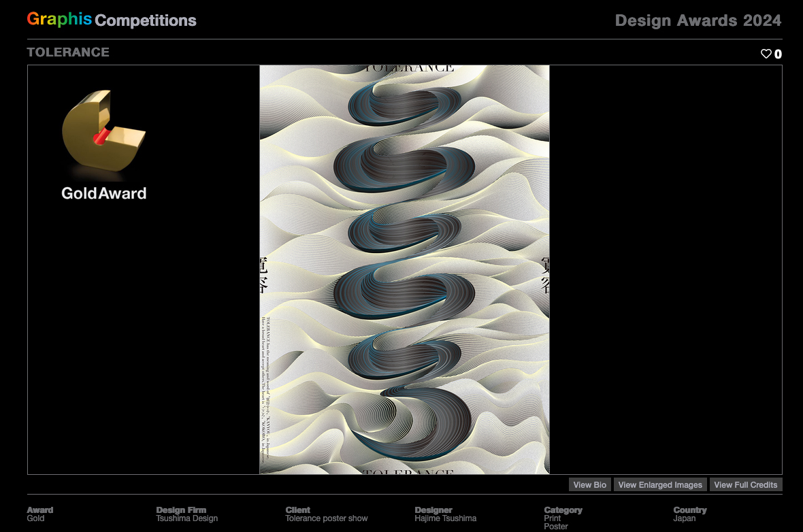Open the Print category link
The width and height of the screenshot is (803, 532).
[552, 517]
